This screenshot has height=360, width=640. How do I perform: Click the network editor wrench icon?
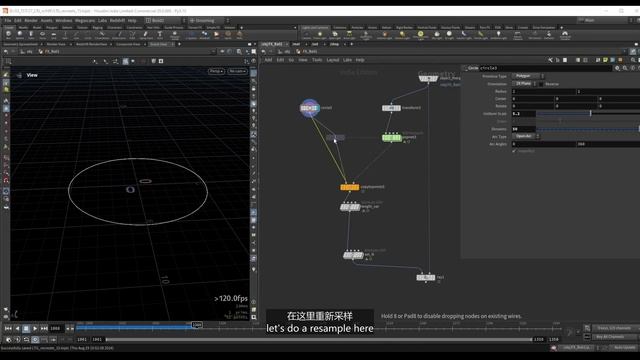pos(551,60)
